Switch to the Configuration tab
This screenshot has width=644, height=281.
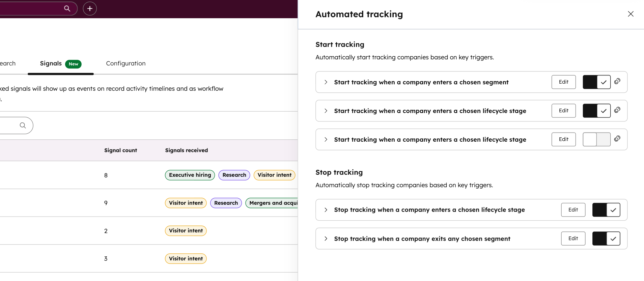125,63
